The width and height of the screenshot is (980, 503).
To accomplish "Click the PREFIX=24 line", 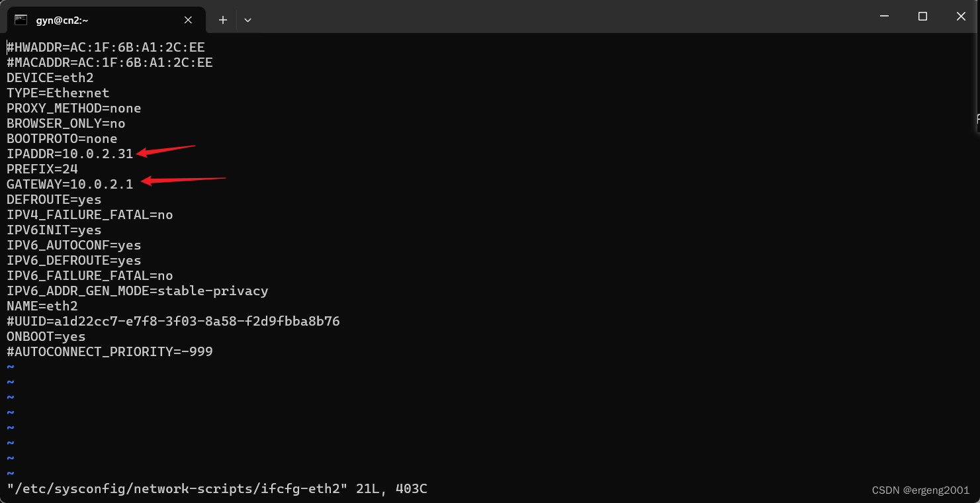I will coord(42,169).
